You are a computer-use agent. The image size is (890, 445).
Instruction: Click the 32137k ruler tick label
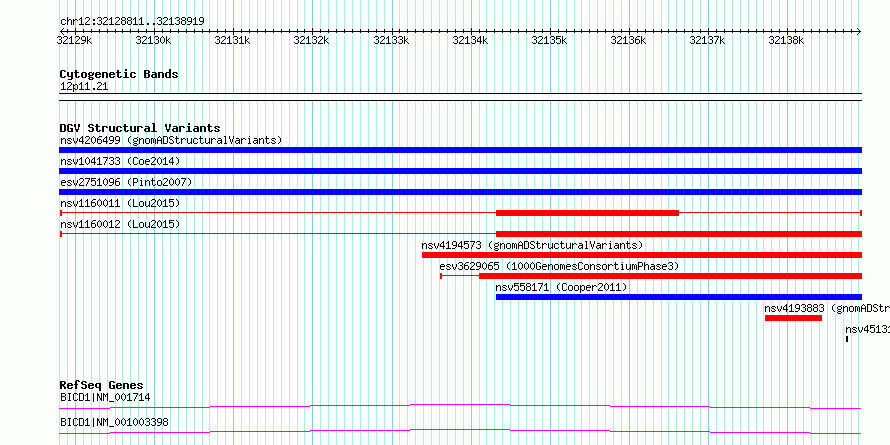pos(707,40)
